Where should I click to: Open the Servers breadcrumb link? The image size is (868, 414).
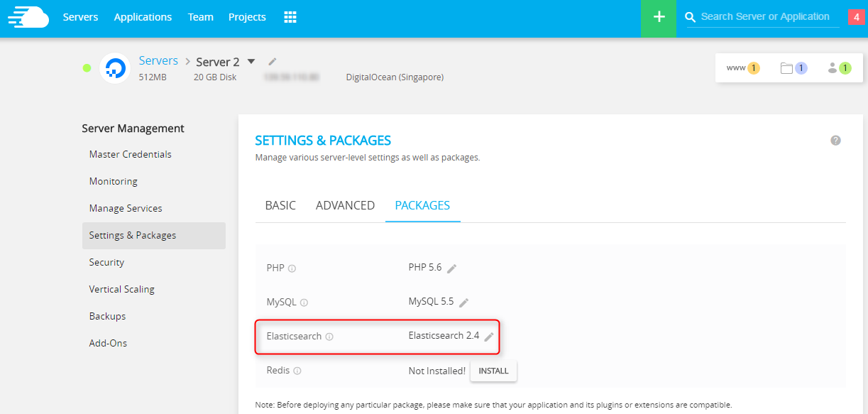tap(158, 61)
